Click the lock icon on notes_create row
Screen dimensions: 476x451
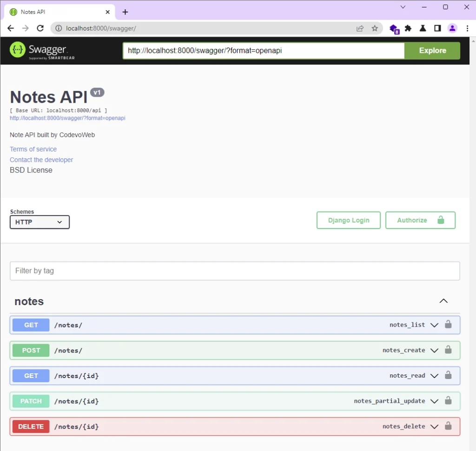pyautogui.click(x=448, y=350)
